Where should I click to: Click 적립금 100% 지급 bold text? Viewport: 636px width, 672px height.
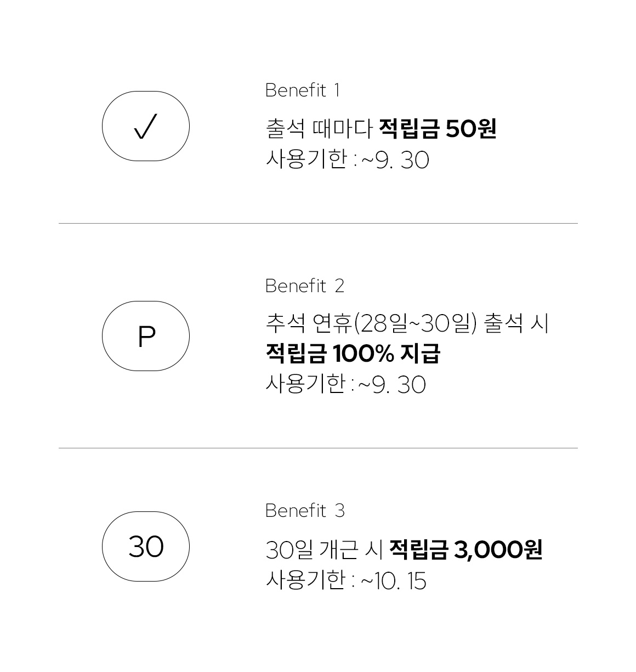click(353, 354)
